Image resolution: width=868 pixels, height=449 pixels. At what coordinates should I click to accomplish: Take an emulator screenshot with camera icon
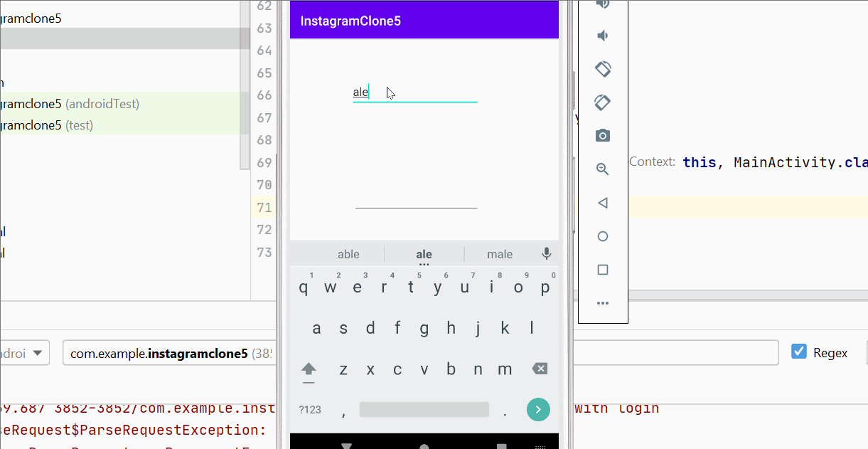click(x=603, y=136)
